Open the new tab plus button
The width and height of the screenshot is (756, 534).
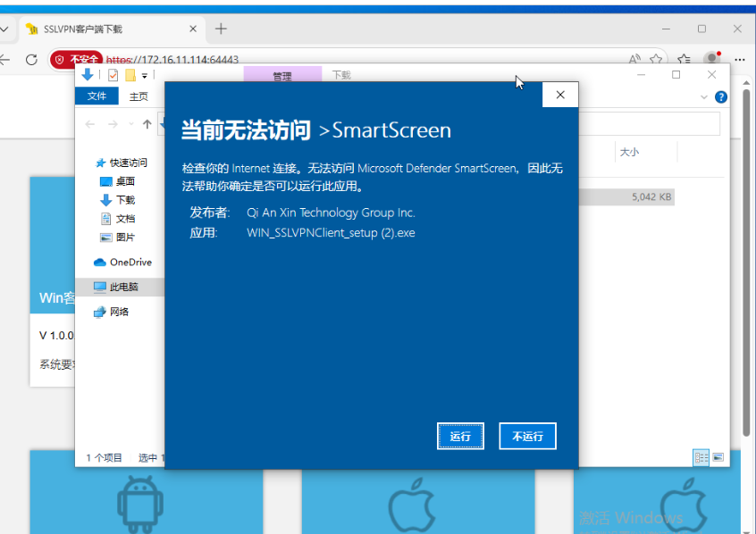[x=221, y=29]
